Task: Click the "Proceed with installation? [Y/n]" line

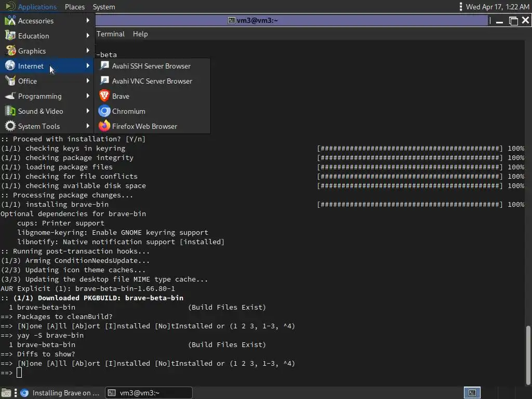Action: pyautogui.click(x=73, y=139)
